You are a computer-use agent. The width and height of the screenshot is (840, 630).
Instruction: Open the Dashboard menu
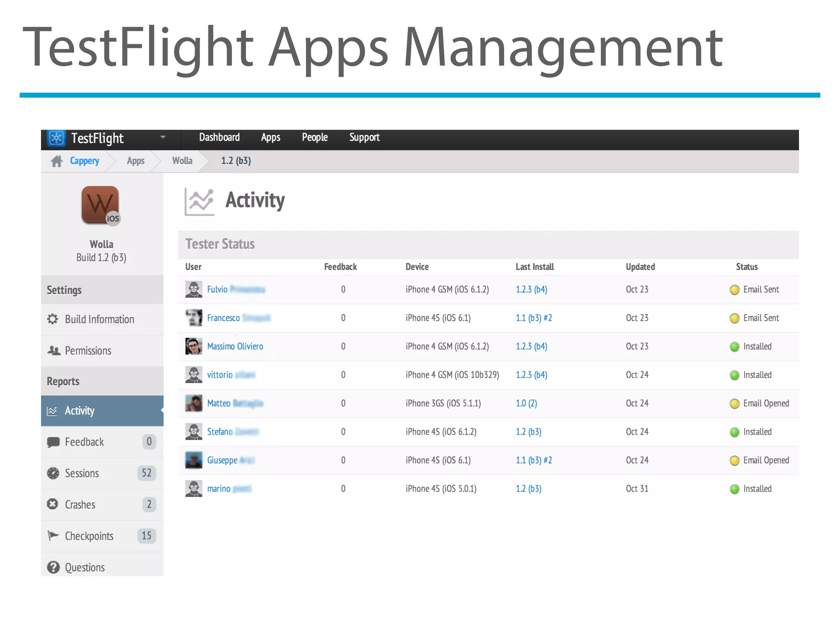pos(219,137)
